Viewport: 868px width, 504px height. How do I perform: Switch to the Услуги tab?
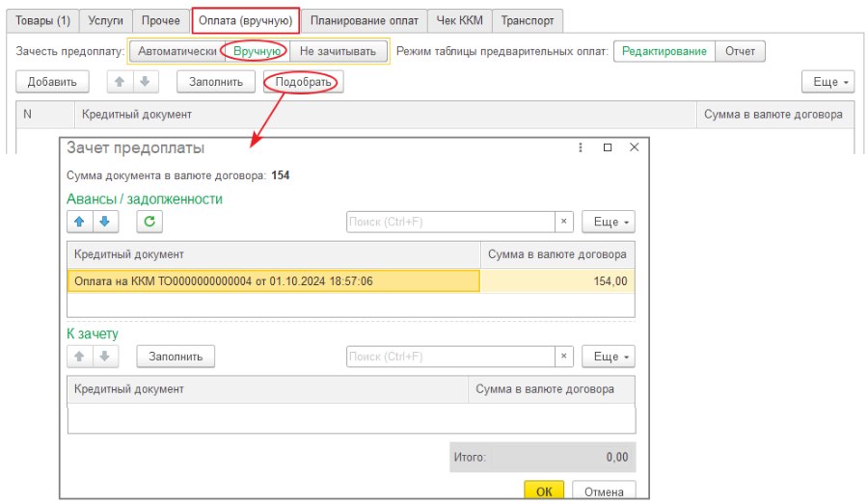(x=105, y=20)
